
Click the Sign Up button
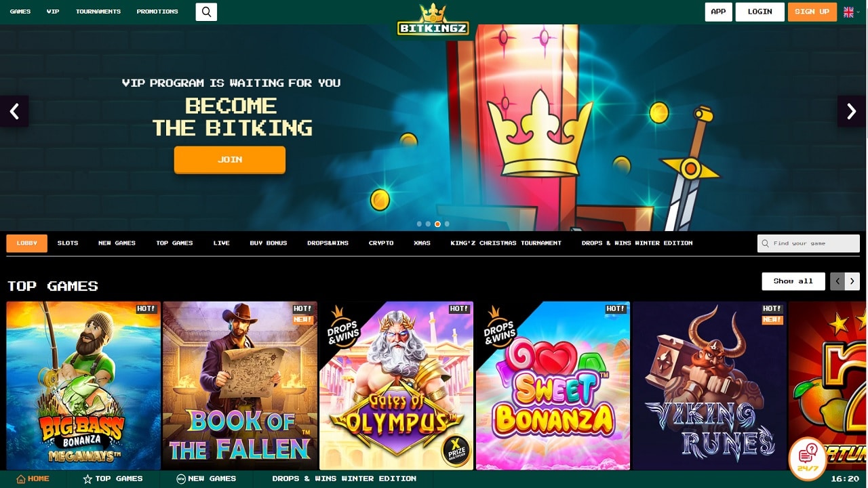(x=812, y=12)
